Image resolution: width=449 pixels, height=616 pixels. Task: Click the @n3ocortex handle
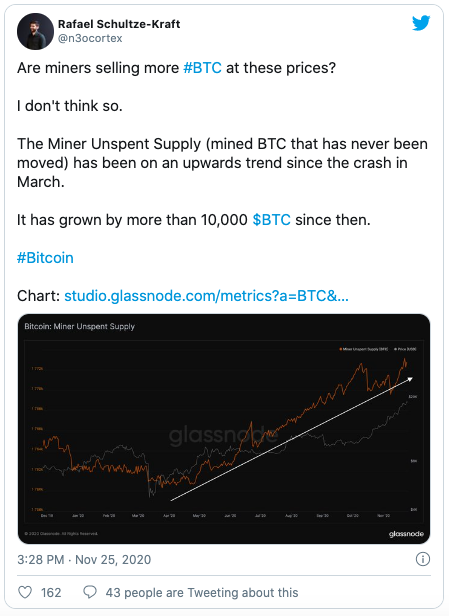pos(90,38)
